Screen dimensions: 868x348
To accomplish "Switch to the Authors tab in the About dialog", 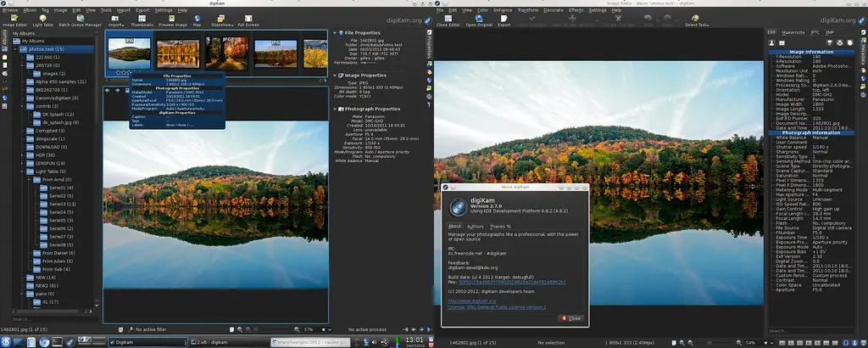I will click(x=476, y=227).
